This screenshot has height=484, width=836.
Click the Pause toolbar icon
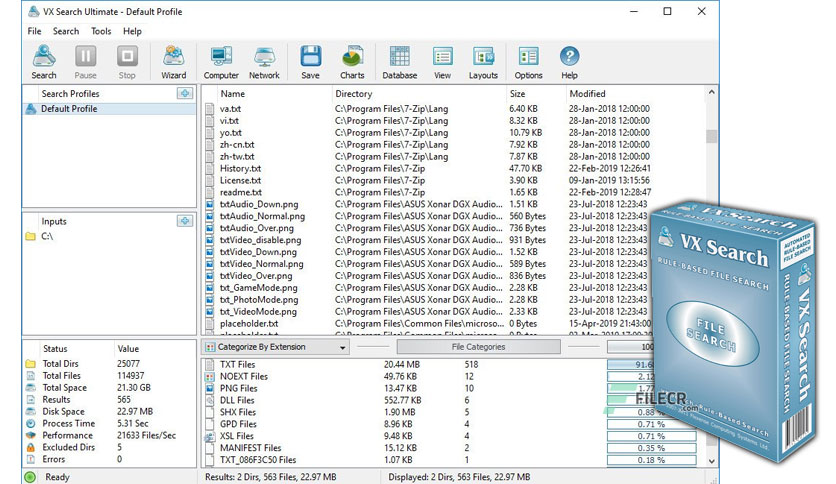coord(85,62)
